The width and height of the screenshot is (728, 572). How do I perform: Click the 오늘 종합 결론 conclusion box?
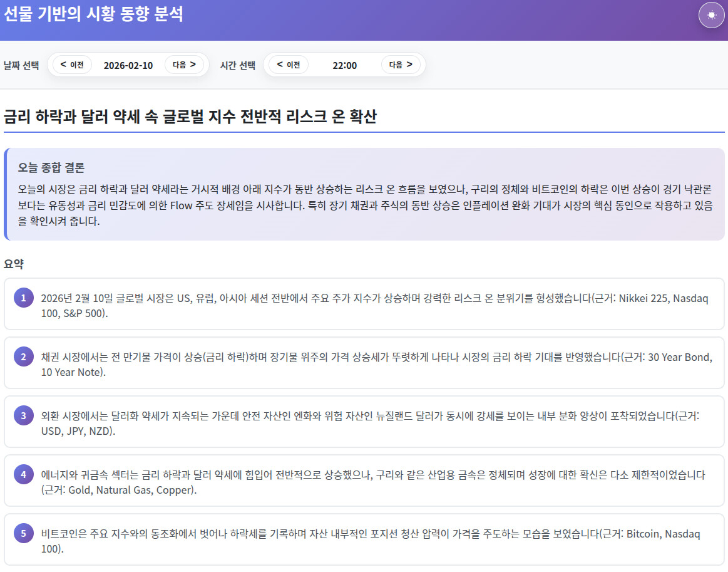point(364,194)
